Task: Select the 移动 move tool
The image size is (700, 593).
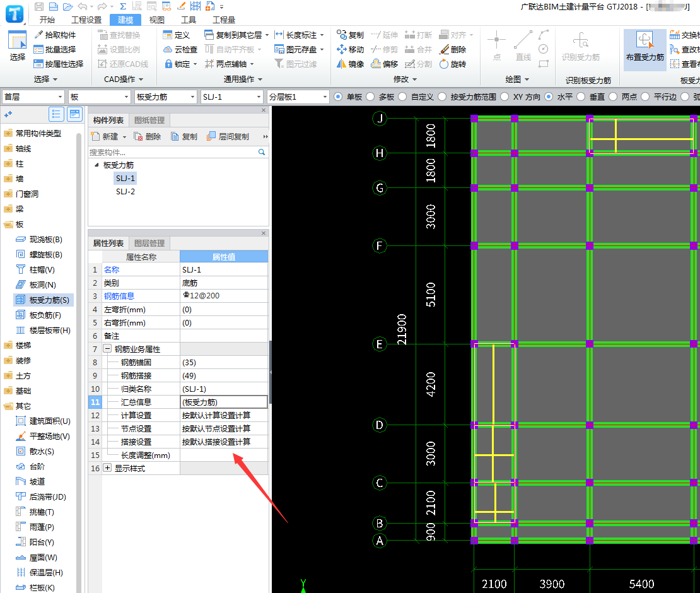Action: pyautogui.click(x=351, y=50)
